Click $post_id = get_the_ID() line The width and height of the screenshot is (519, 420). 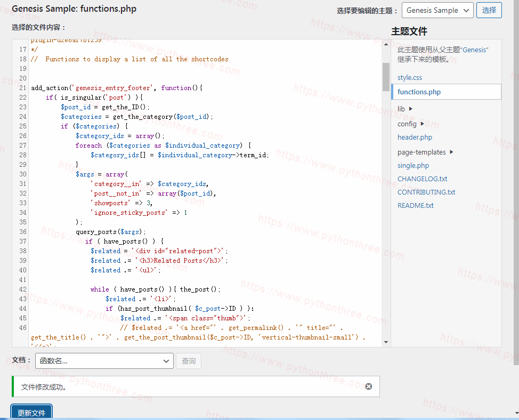point(106,107)
